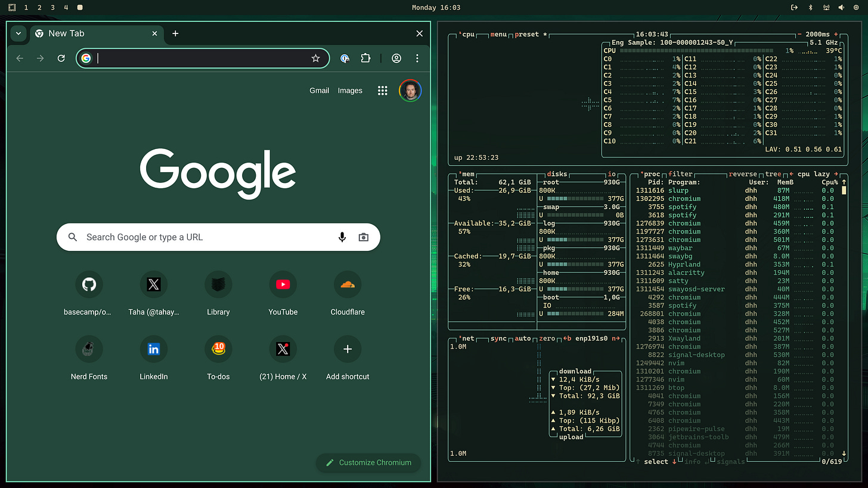Open btop menu in cpu box
Viewport: 868px width, 488px height.
click(498, 35)
